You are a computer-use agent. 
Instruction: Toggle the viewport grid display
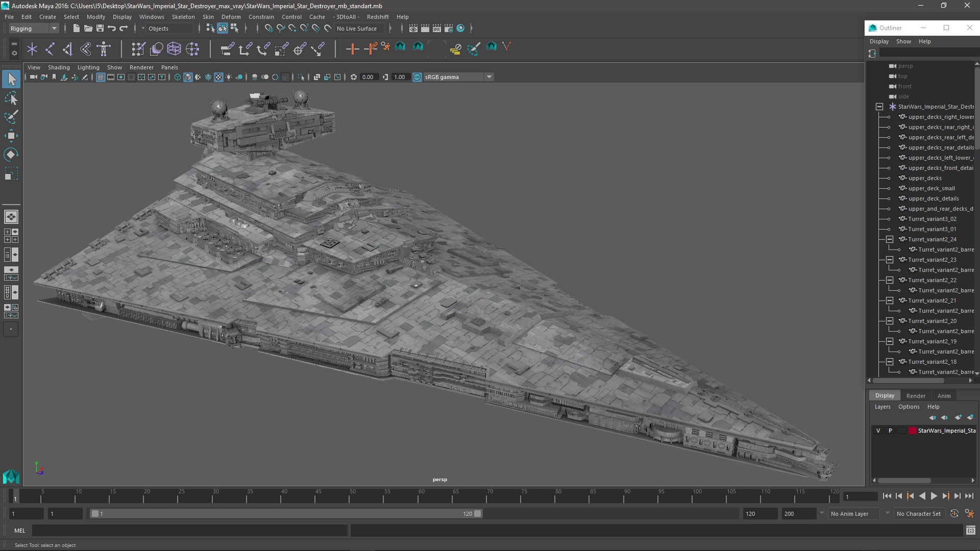click(101, 77)
